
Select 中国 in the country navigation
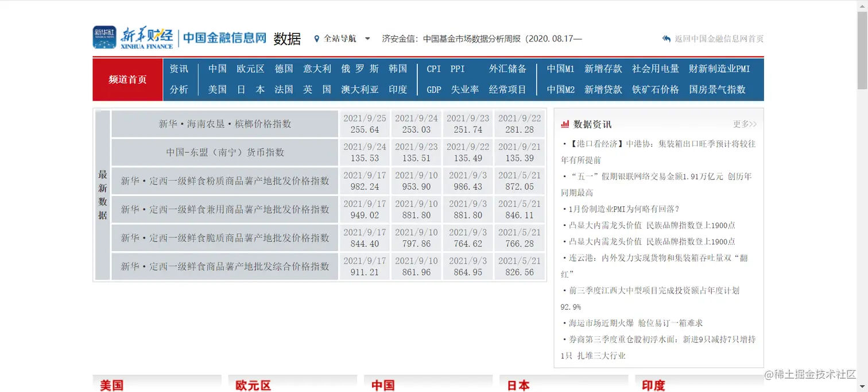coord(216,68)
